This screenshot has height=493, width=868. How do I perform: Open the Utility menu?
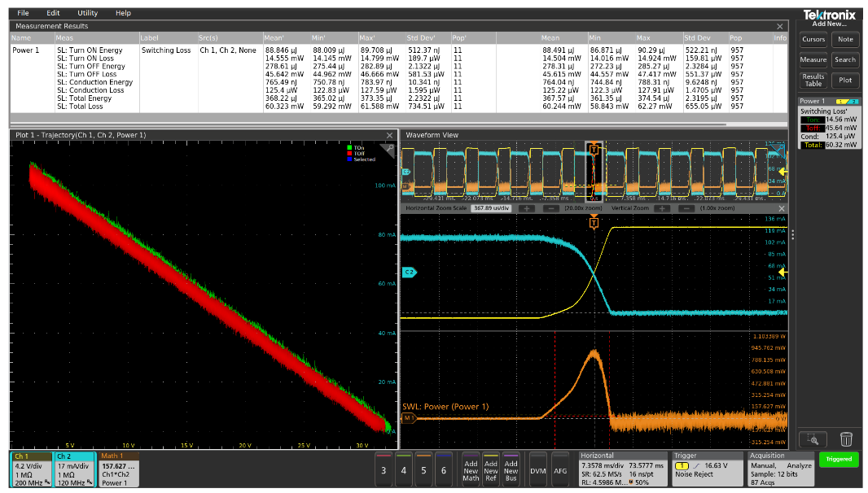[x=87, y=13]
